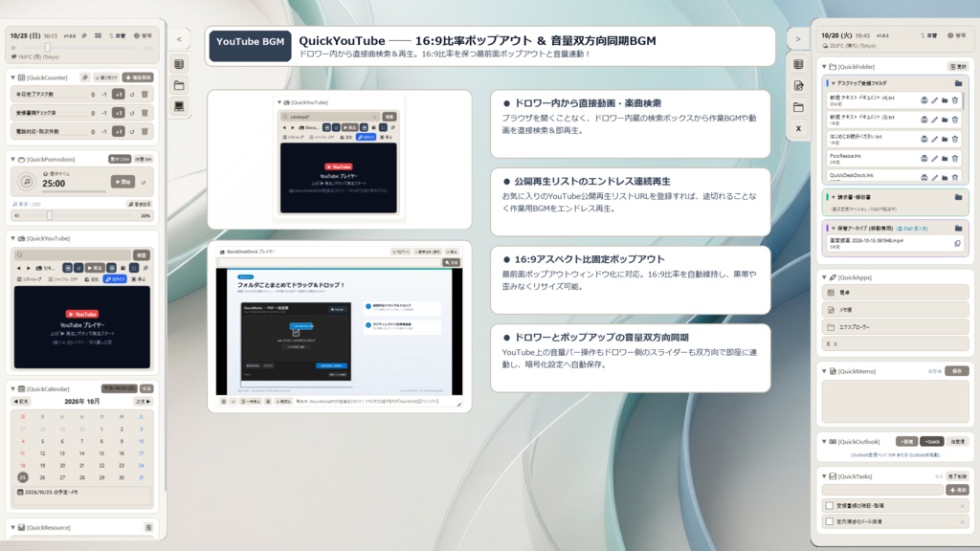This screenshot has height=551, width=980.
Task: Toggle リストループ option in QuickYouTube
Action: click(30, 279)
